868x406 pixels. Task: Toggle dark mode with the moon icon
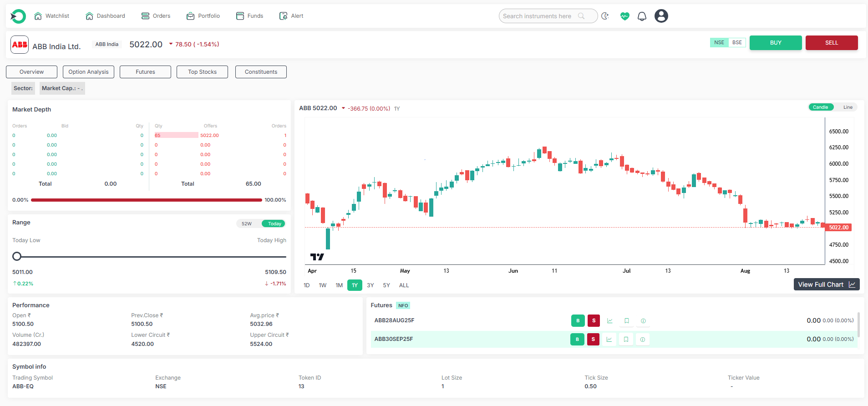point(605,16)
